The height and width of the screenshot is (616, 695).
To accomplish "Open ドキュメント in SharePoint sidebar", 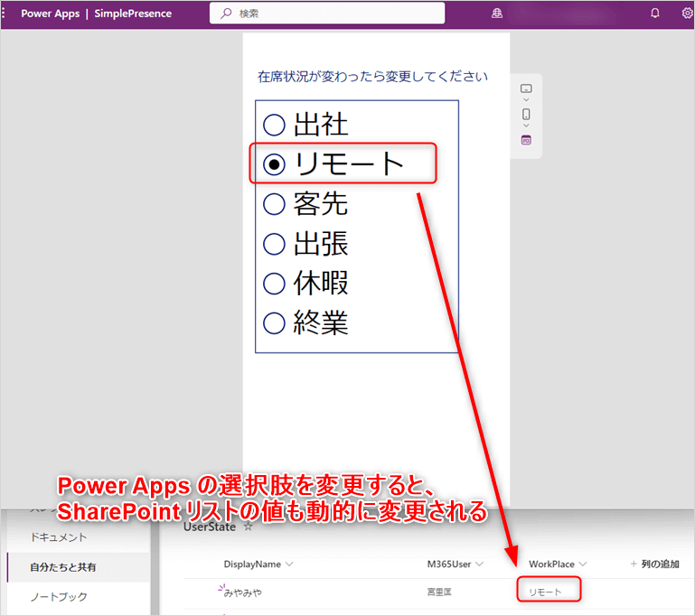I will click(59, 537).
